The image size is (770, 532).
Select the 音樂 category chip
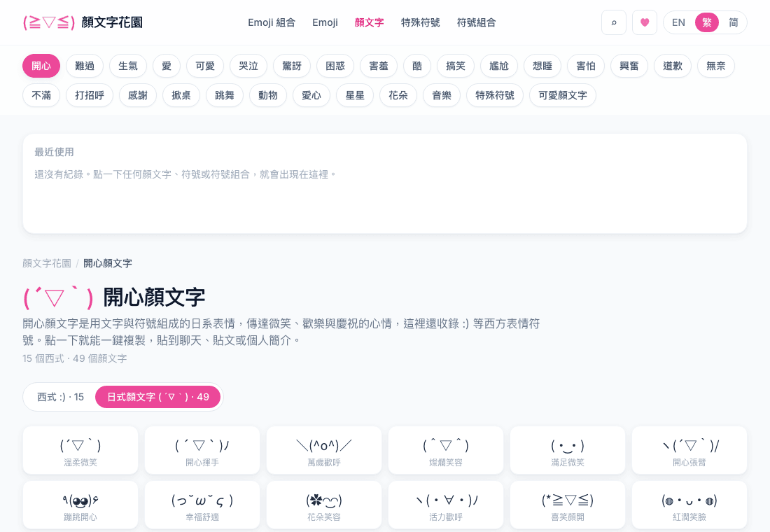(x=442, y=95)
